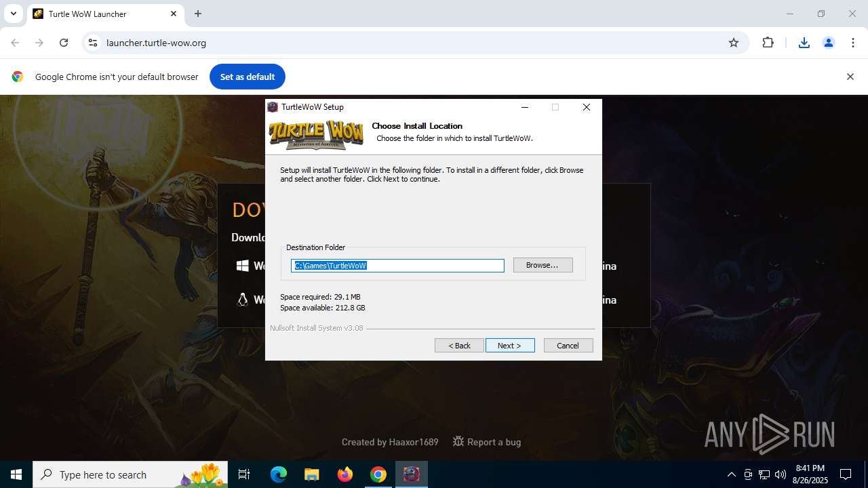This screenshot has height=488, width=868.
Task: Open the Windows Start menu
Action: coord(16,474)
